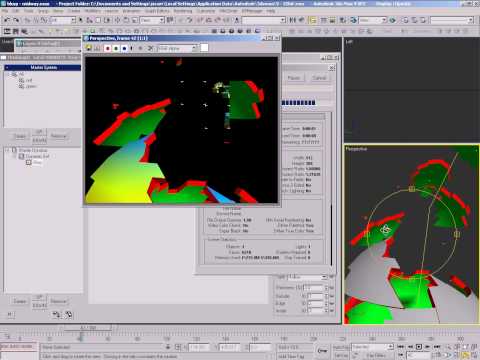
Task: Click the time slider handle on timeline
Action: point(88,328)
